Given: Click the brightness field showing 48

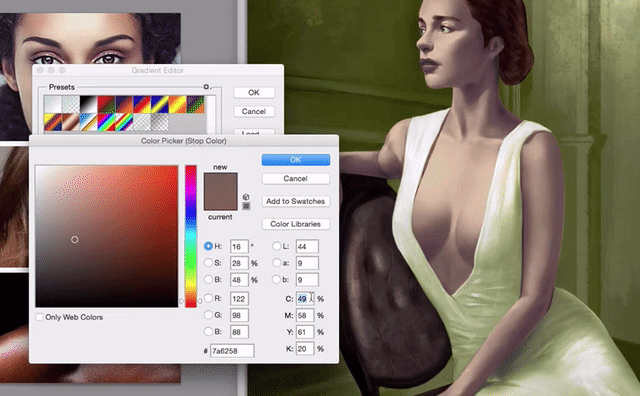Looking at the screenshot, I should click(239, 280).
